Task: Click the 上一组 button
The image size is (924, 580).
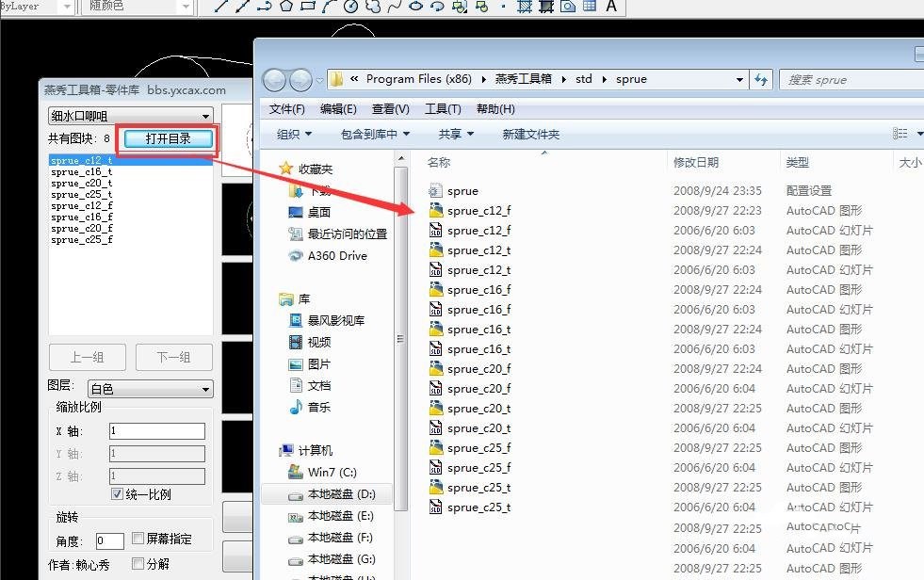Action: (x=88, y=357)
